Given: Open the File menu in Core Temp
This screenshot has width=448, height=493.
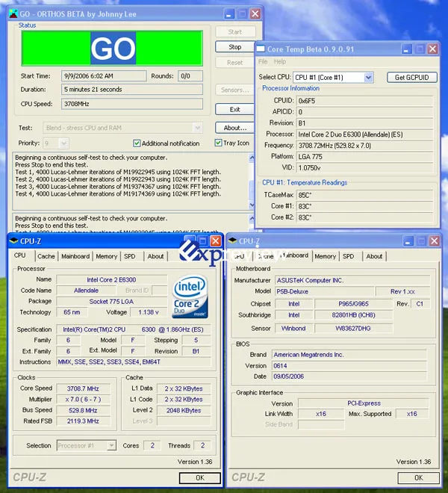Looking at the screenshot, I should point(263,61).
